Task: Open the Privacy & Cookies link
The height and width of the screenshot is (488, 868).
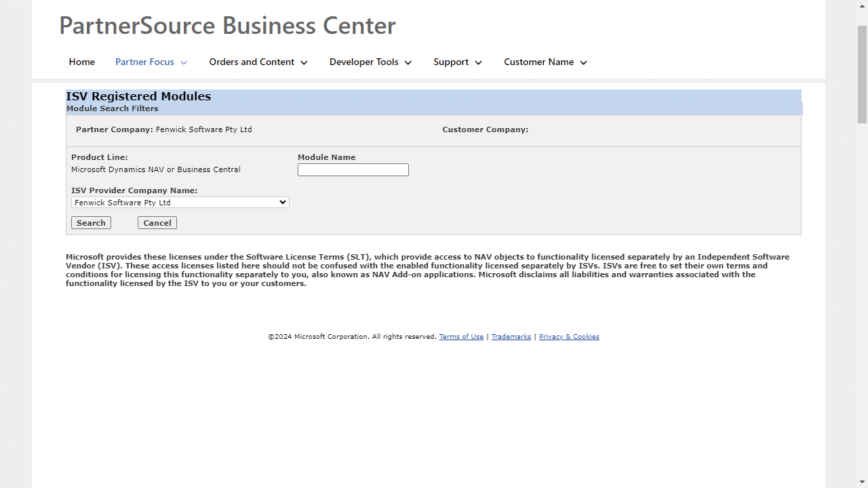Action: [569, 337]
